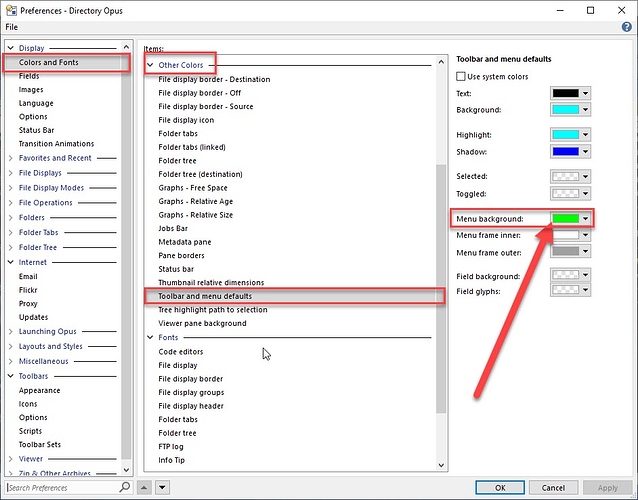Open Menu frame outer color dropdown

coord(570,251)
